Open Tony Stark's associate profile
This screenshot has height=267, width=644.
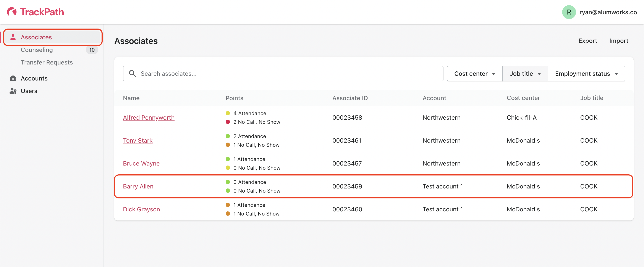[x=138, y=141]
